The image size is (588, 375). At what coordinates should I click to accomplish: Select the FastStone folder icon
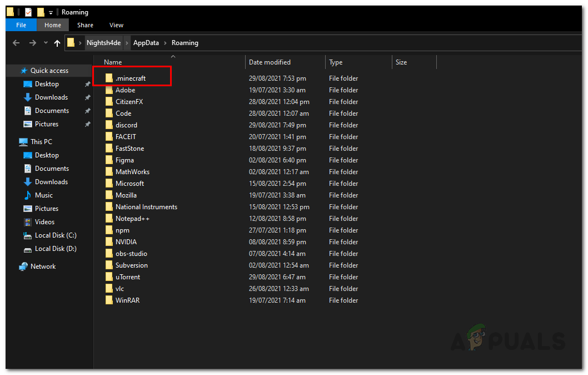(109, 148)
